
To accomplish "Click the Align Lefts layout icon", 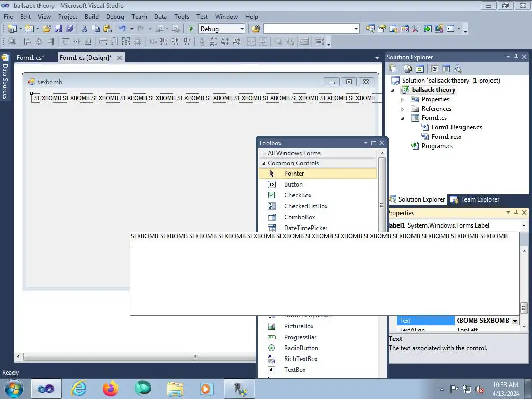I will (28, 42).
